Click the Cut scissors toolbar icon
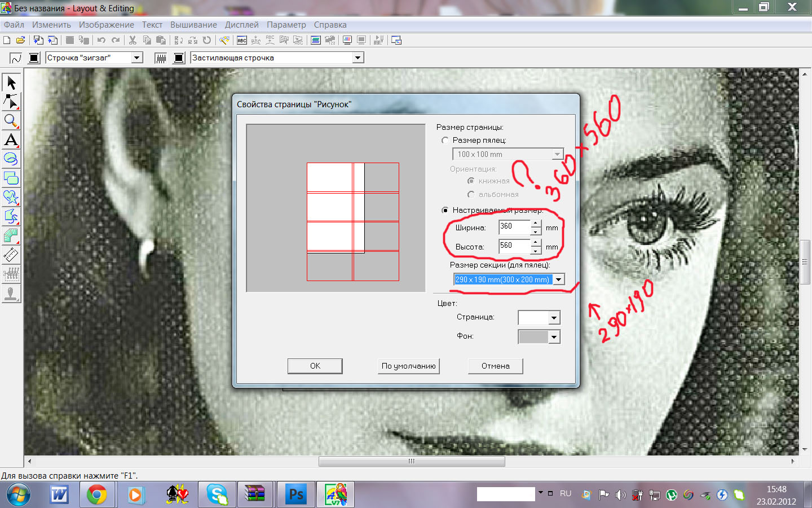812x508 pixels. click(x=133, y=40)
